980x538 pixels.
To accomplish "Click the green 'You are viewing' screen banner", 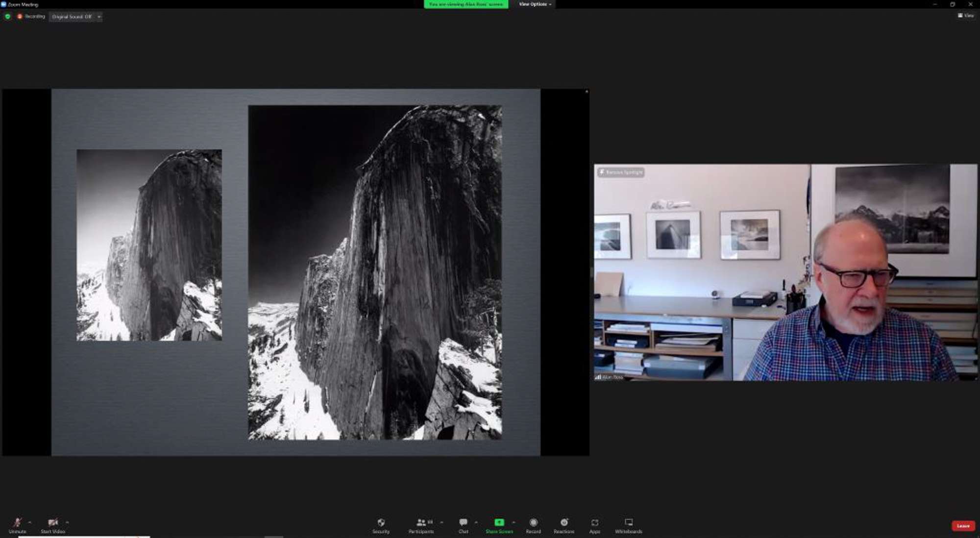I will tap(465, 4).
